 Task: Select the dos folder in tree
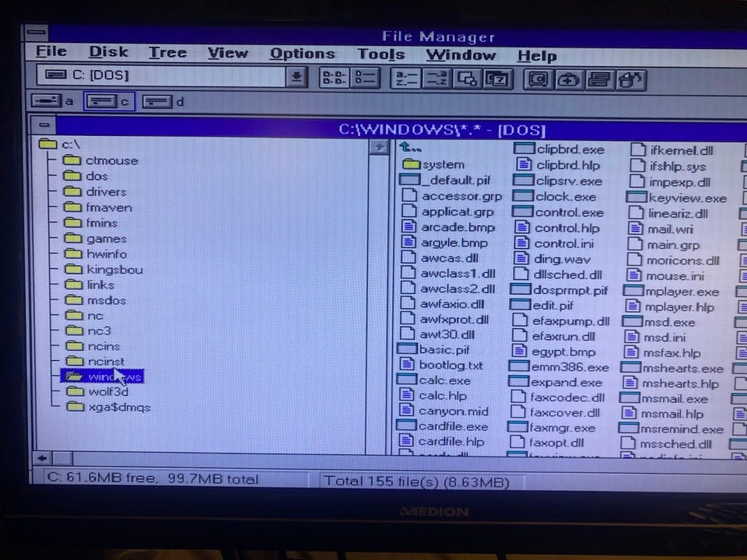86,177
